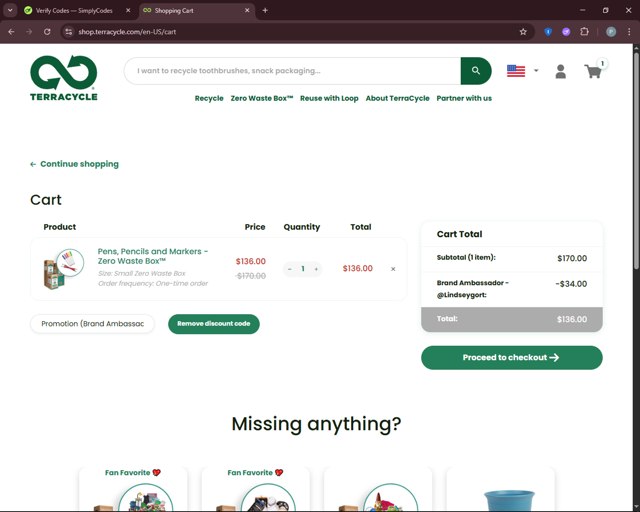Screen dimensions: 640x512
Task: Open the user account icon
Action: pyautogui.click(x=560, y=71)
